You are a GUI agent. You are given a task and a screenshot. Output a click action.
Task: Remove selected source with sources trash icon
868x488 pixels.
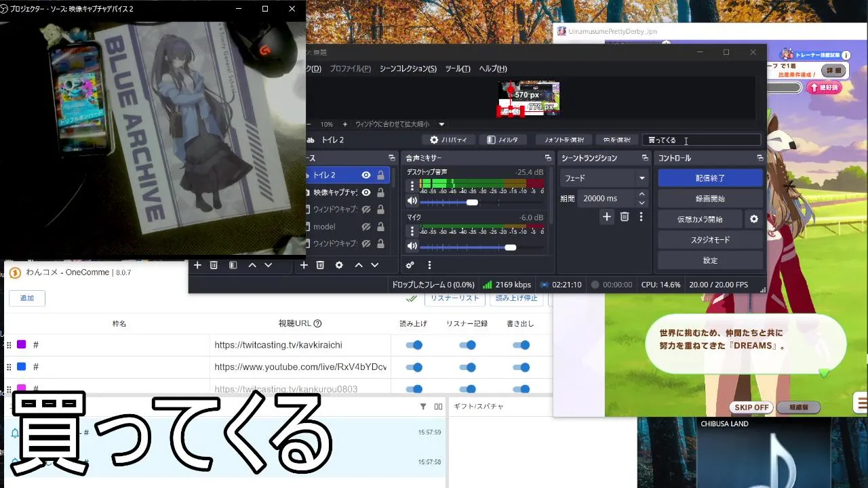point(320,265)
